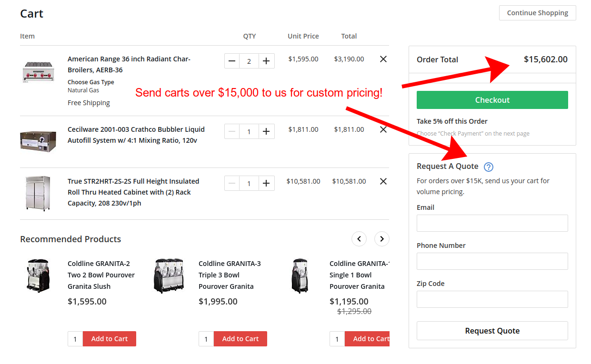Increase quantity of American Range Char-Broilers
Image resolution: width=591 pixels, height=364 pixels.
click(x=266, y=61)
